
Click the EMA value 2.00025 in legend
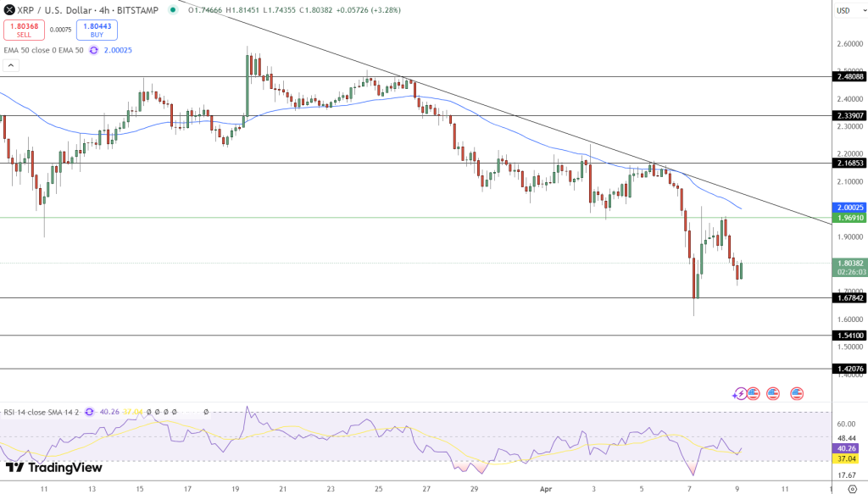point(118,50)
